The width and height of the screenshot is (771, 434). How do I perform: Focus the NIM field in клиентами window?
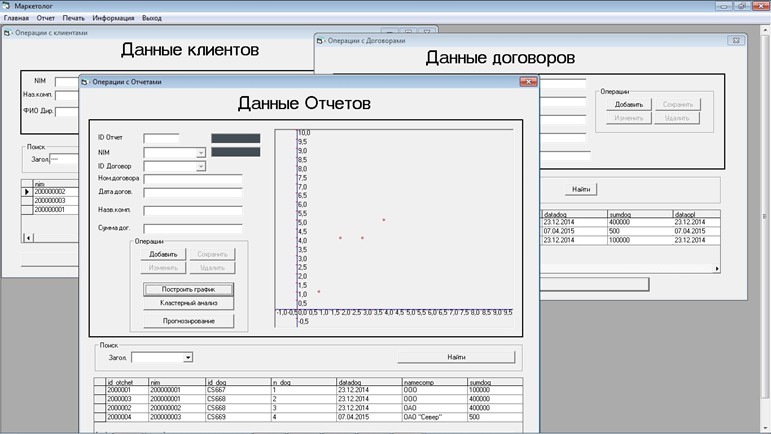click(67, 82)
